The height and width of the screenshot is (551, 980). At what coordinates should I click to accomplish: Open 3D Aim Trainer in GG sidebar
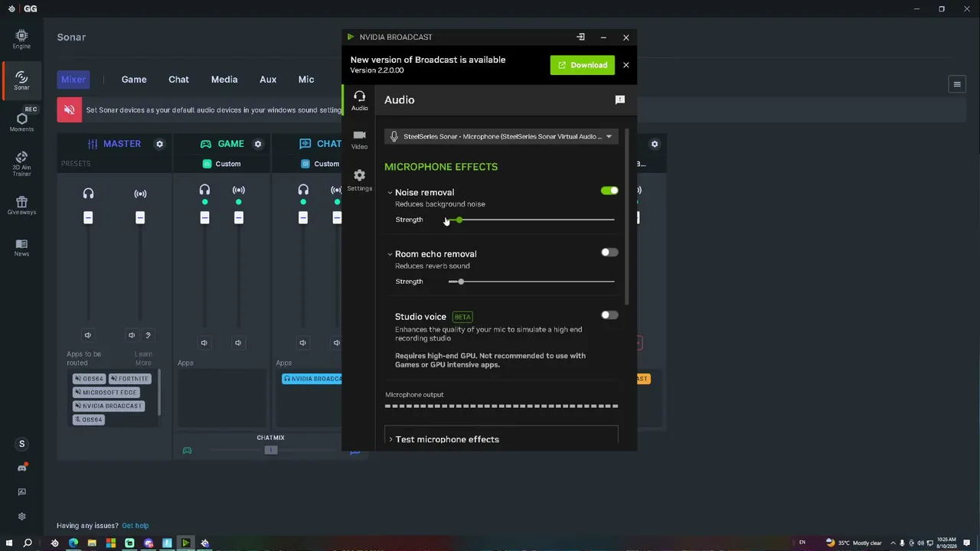pos(21,164)
